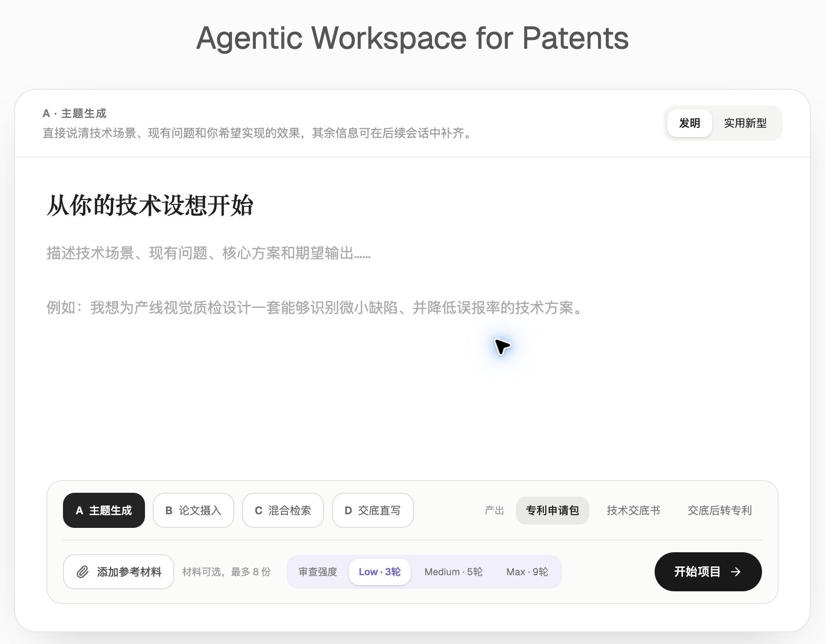Click the 审查强度 label
This screenshot has height=644, width=825.
[x=318, y=572]
